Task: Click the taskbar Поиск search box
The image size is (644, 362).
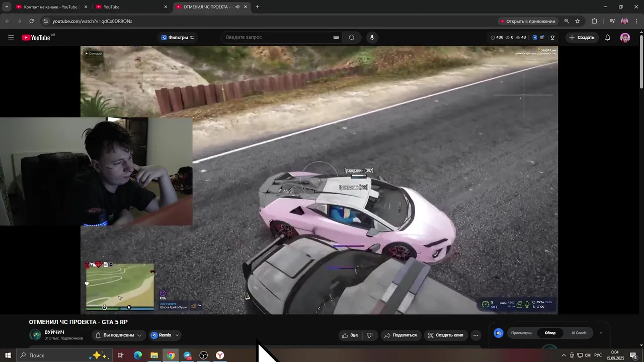Action: click(64, 355)
